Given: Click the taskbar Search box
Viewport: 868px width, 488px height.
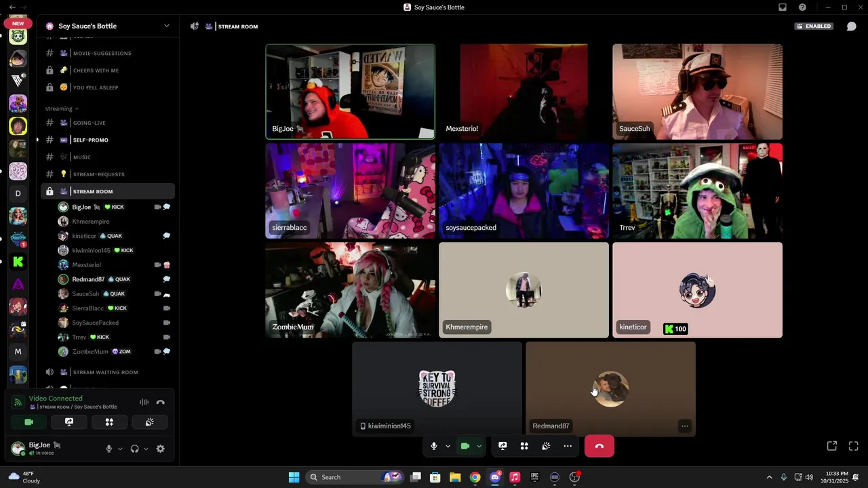Looking at the screenshot, I should [355, 477].
